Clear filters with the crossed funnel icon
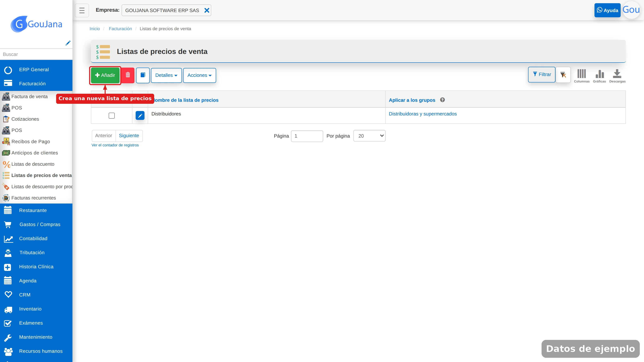This screenshot has width=644, height=362. [563, 74]
